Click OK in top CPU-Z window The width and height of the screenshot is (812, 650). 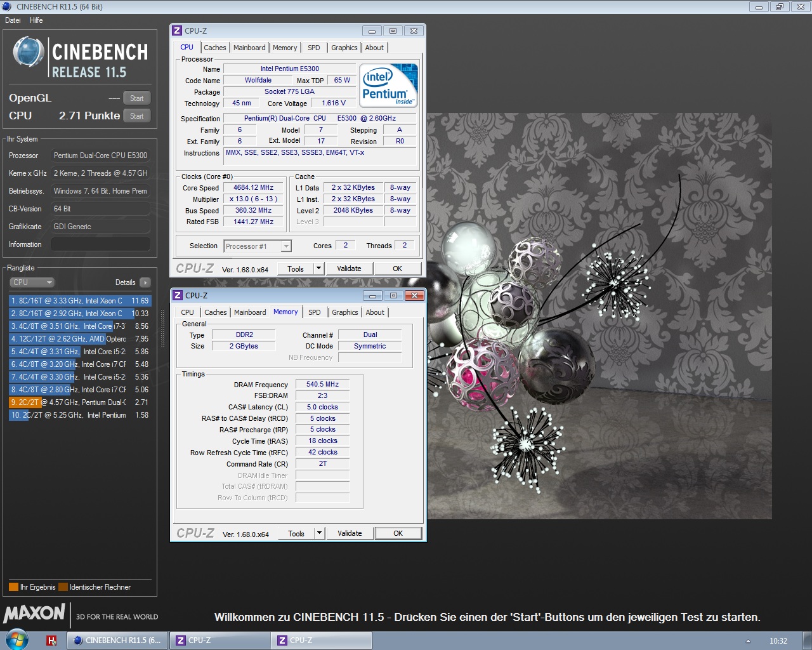pos(398,269)
